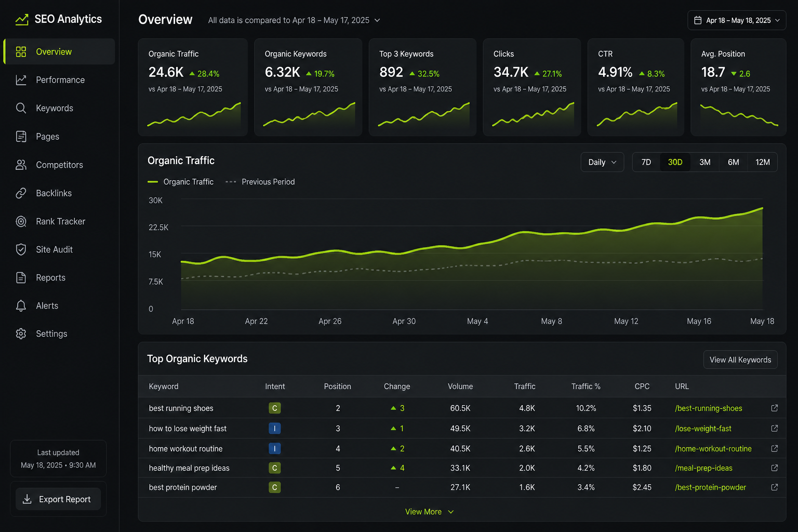This screenshot has width=798, height=532.
Task: Click the Settings gear icon
Action: (21, 334)
